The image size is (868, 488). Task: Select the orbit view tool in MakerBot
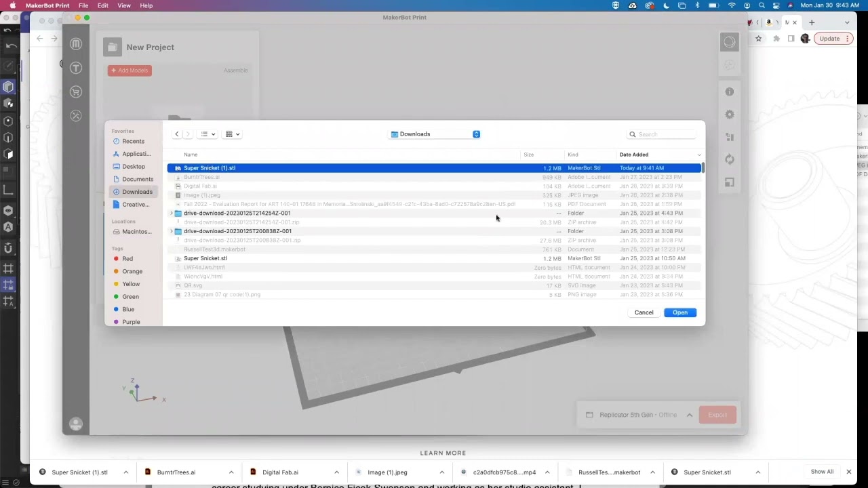point(729,43)
